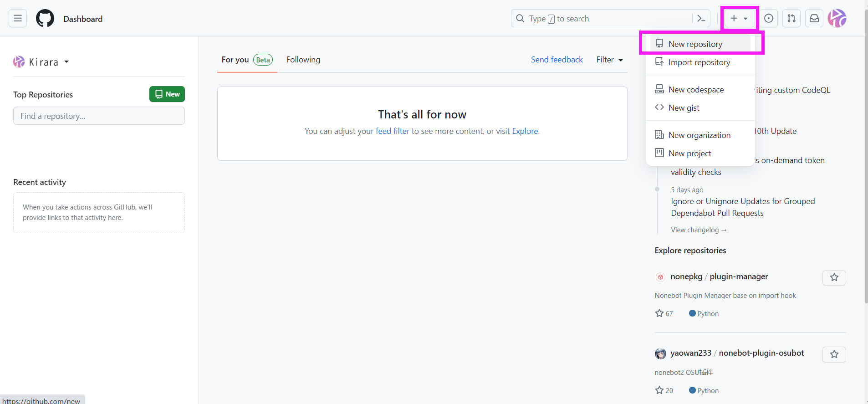Switch to the For you tab
The width and height of the screenshot is (868, 404).
point(247,60)
